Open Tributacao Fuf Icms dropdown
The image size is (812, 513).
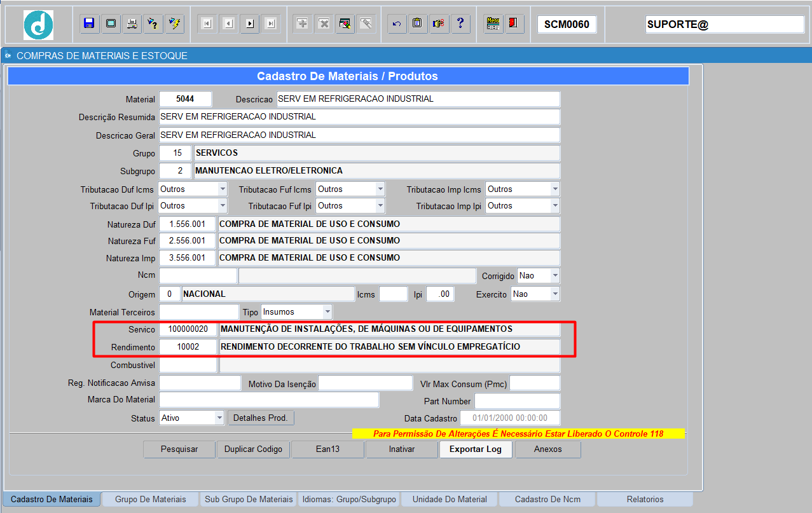coord(380,189)
